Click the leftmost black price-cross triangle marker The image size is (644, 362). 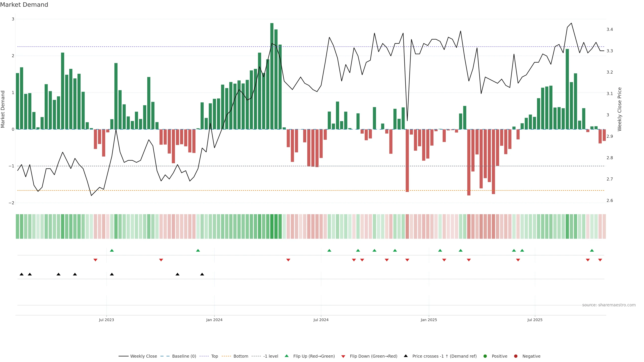point(21,274)
